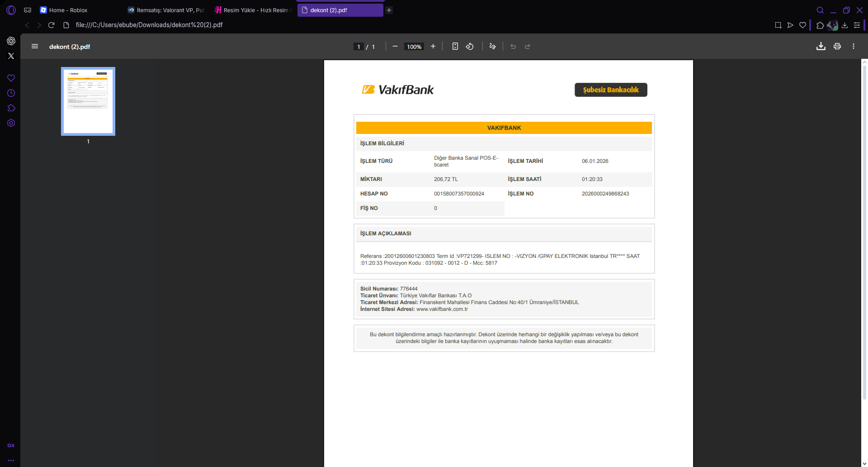This screenshot has width=868, height=467.
Task: Click the time value 01:20:33 in table
Action: (x=592, y=179)
